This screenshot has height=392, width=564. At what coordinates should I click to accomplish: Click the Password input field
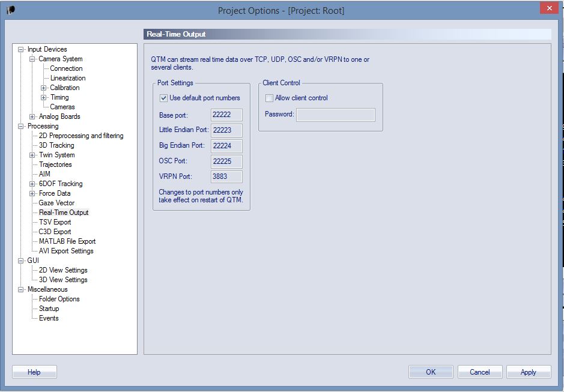pos(336,115)
